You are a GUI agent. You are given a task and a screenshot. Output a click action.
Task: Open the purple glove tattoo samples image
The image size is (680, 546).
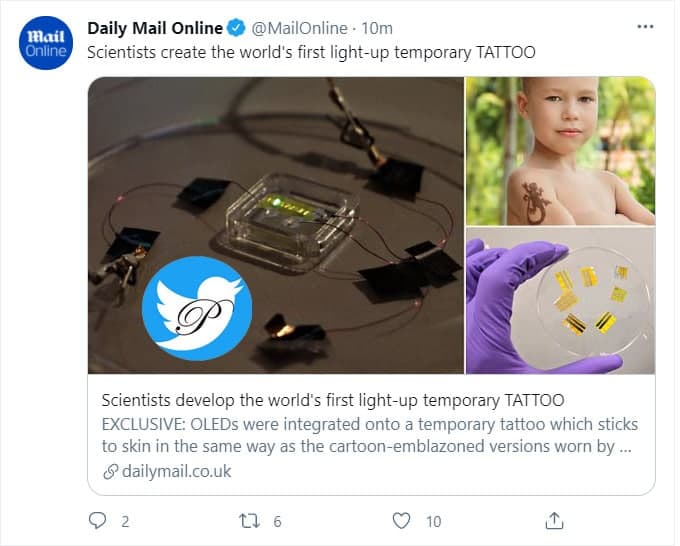point(560,300)
